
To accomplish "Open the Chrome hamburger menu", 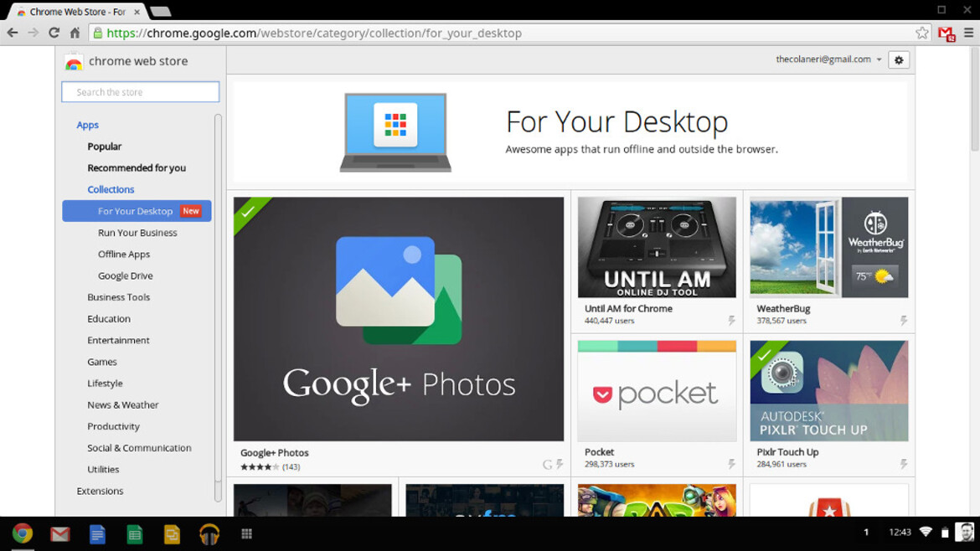I will click(x=969, y=33).
